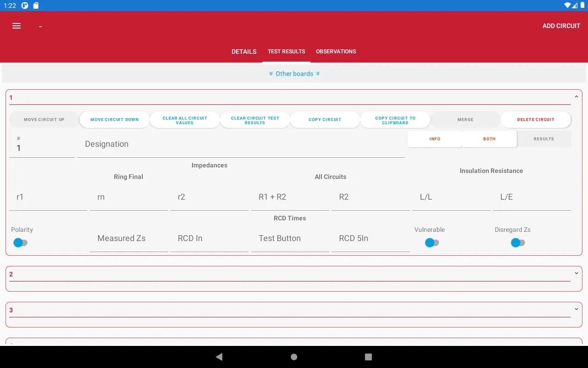
Task: Switch to the DETAILS tab
Action: [244, 52]
